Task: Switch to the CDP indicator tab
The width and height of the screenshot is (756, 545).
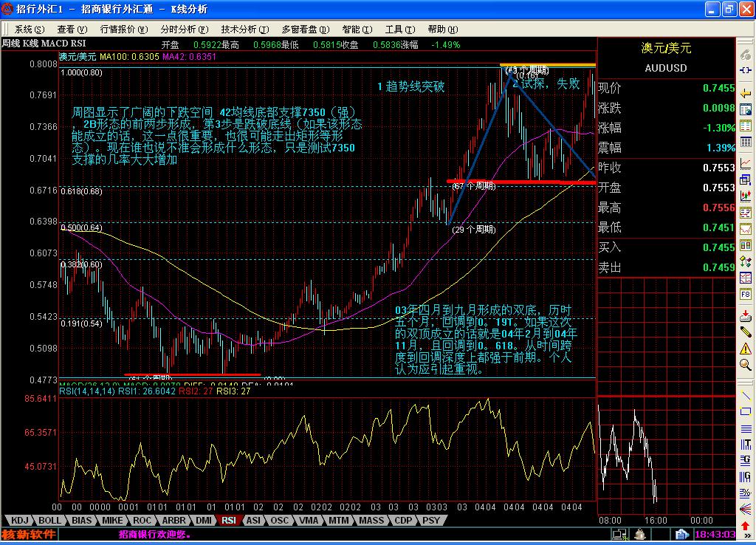Action: [403, 521]
